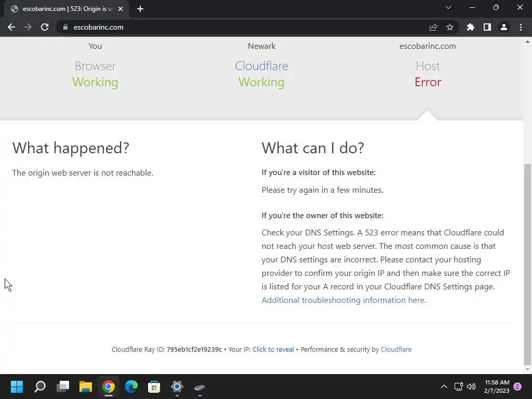This screenshot has width=532, height=399.
Task: Expand the tab search dropdown arrow
Action: 448,7
